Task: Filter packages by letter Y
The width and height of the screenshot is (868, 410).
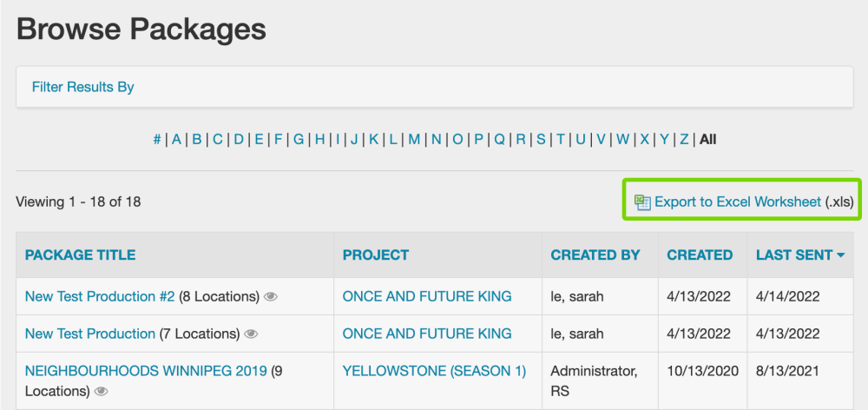Action: tap(664, 139)
